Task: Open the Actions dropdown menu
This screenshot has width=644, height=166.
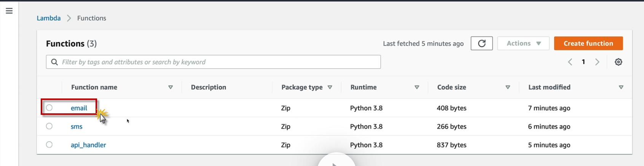Action: coord(523,44)
